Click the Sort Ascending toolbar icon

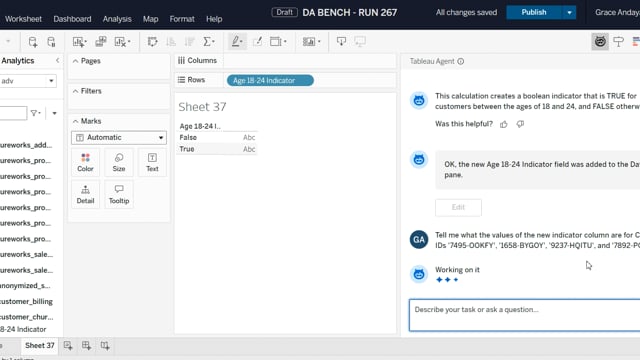171,42
